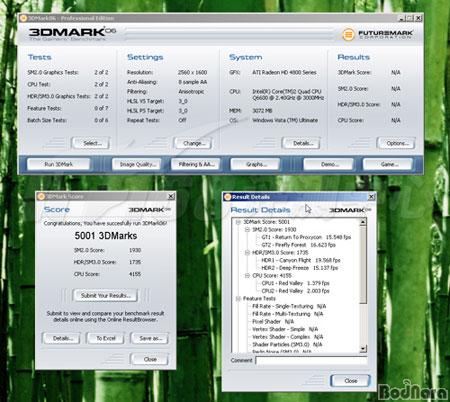Viewport: 450px width, 402px height.
Task: Select GT1 - Return To Proxycon row
Action: (306, 237)
